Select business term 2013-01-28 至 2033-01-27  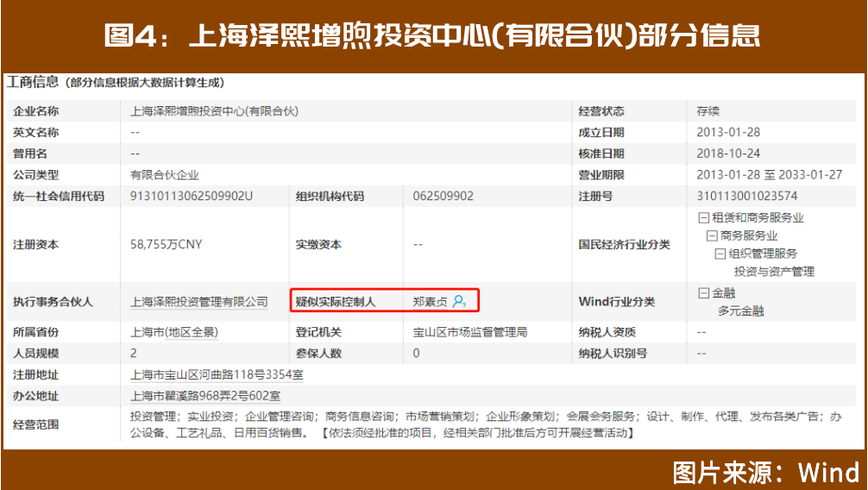[x=770, y=175]
